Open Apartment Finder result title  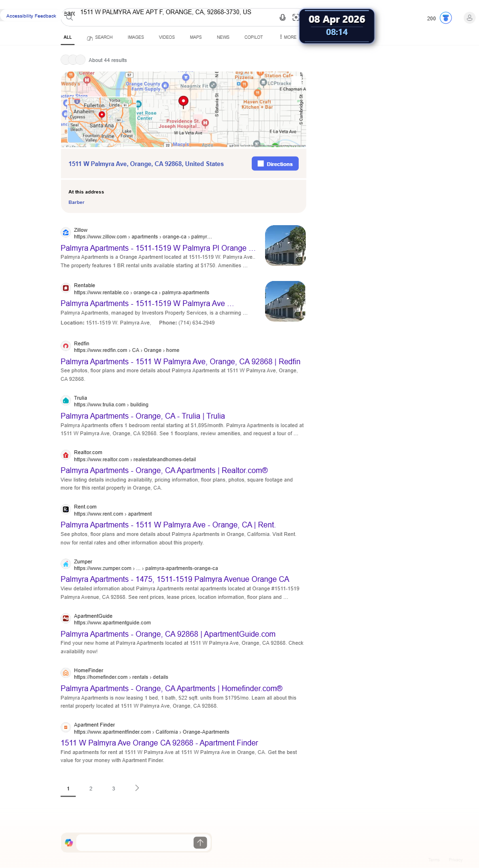click(160, 743)
